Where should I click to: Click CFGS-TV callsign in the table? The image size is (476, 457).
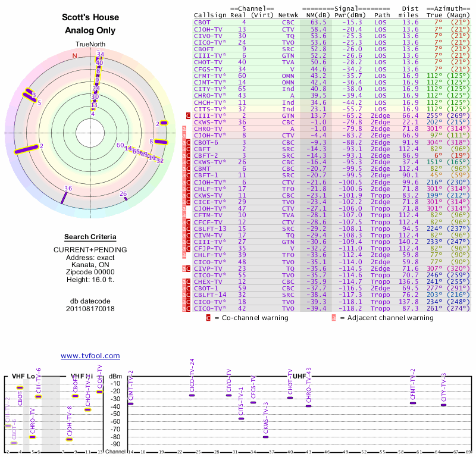208,69
